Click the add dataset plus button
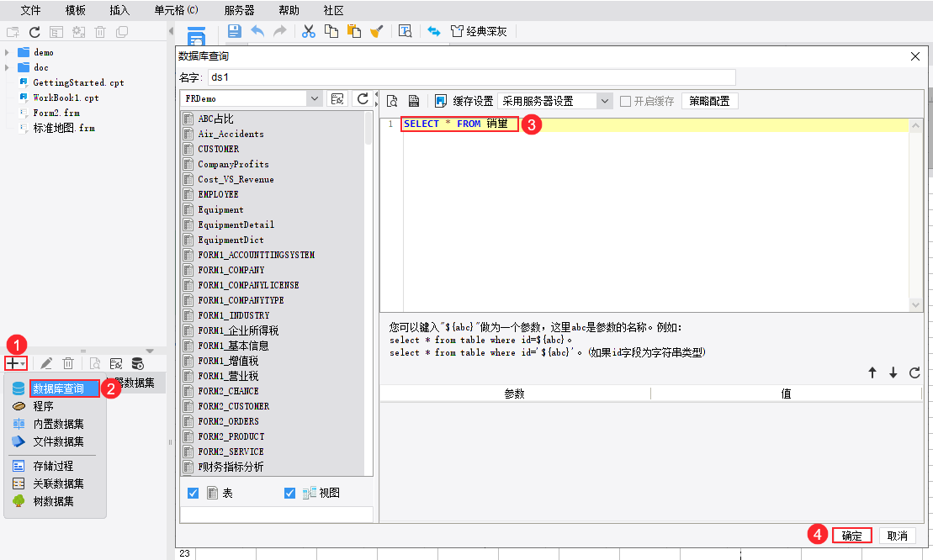The height and width of the screenshot is (560, 933). pos(15,363)
